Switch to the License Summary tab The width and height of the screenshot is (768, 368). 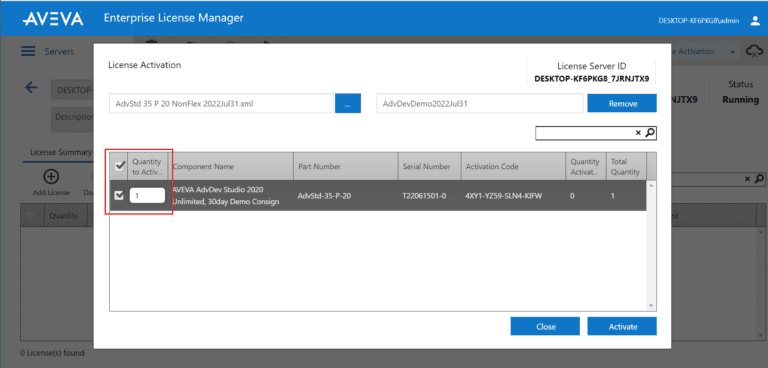tap(61, 152)
